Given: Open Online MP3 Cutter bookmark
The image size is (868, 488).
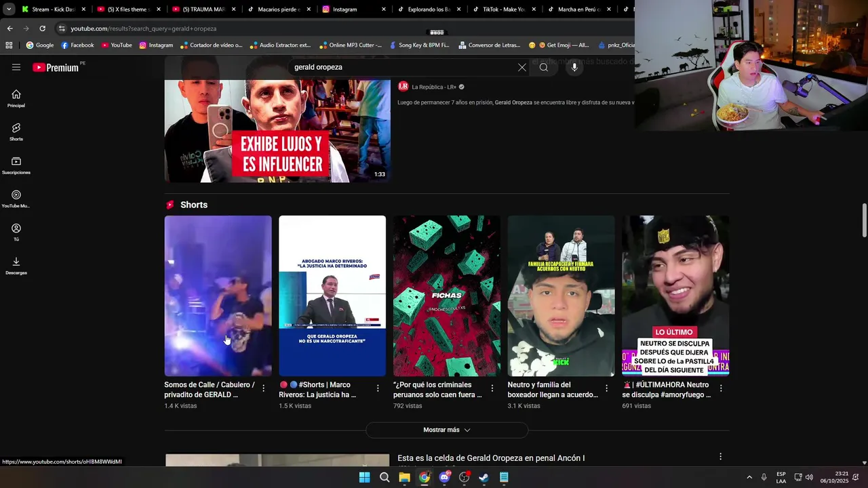Looking at the screenshot, I should point(351,45).
